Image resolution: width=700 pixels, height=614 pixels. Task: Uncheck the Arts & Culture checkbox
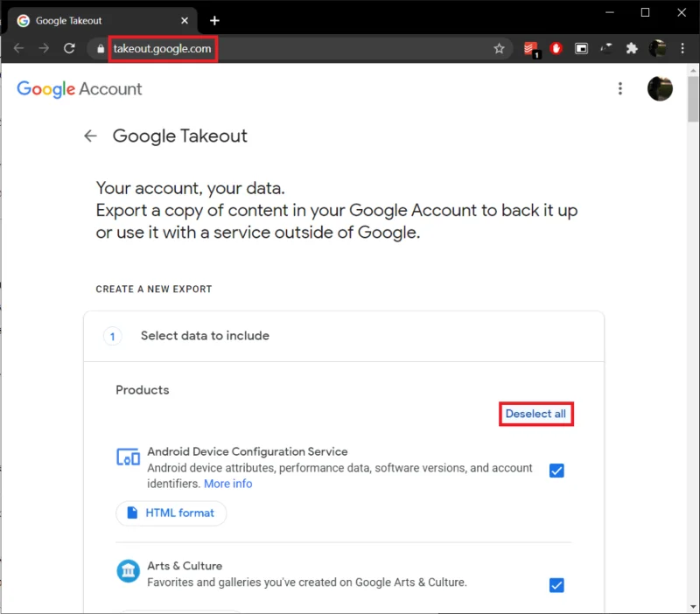click(x=556, y=585)
